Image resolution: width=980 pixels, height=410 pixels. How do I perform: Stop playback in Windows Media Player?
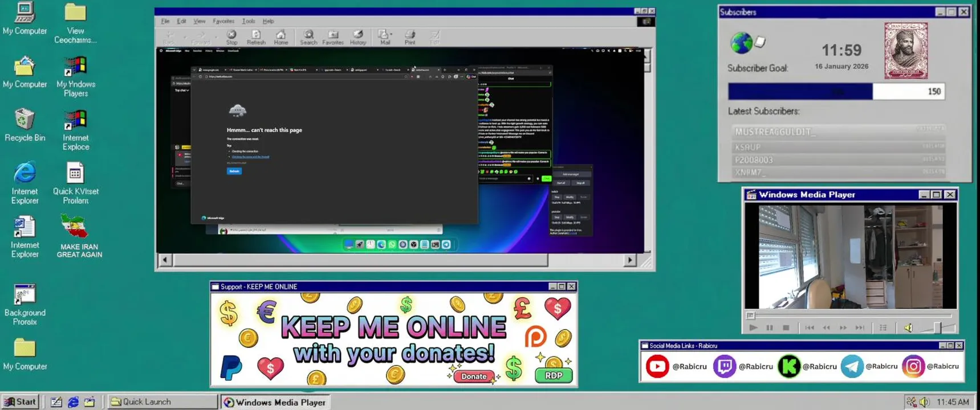tap(786, 327)
